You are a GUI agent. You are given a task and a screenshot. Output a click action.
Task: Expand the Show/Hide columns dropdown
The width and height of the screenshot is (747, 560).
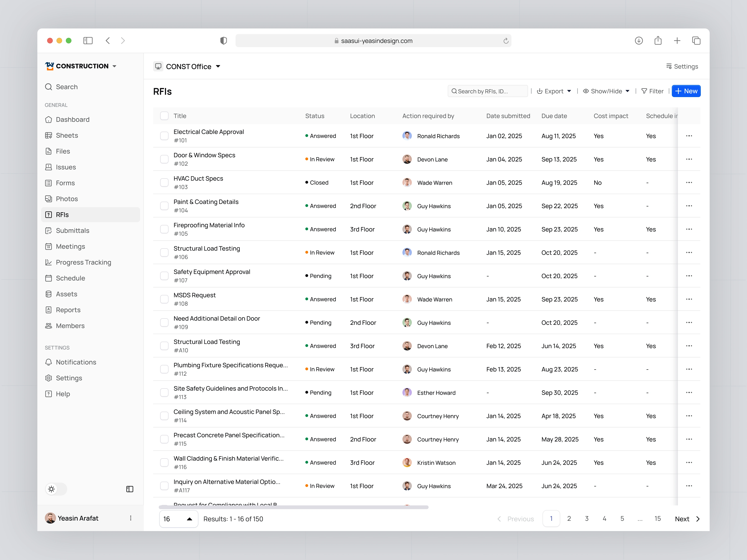click(606, 91)
